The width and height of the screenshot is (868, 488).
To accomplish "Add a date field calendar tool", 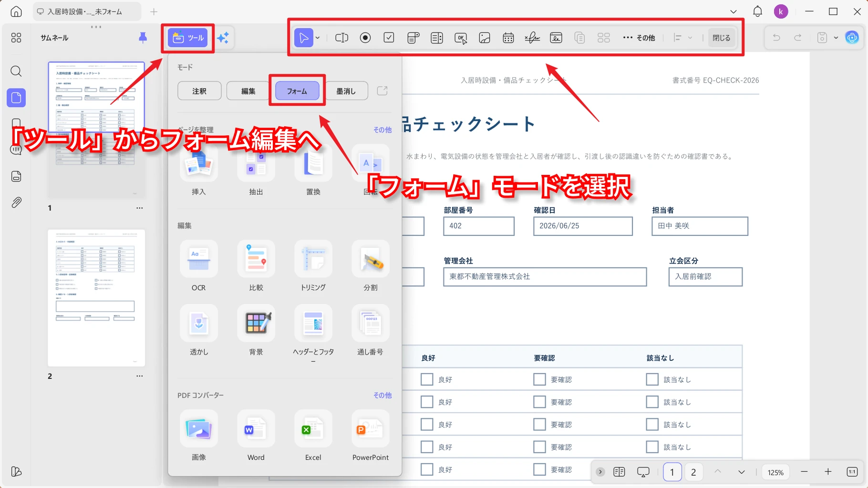I will (508, 38).
